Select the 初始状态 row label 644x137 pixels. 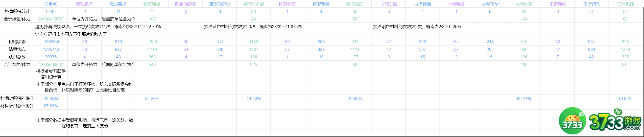tap(17, 42)
